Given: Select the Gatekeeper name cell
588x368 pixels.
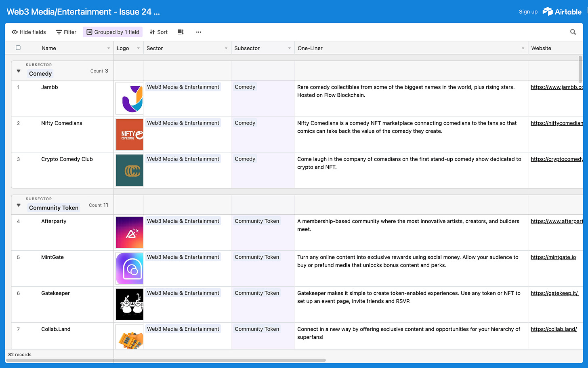Looking at the screenshot, I should tap(63, 305).
